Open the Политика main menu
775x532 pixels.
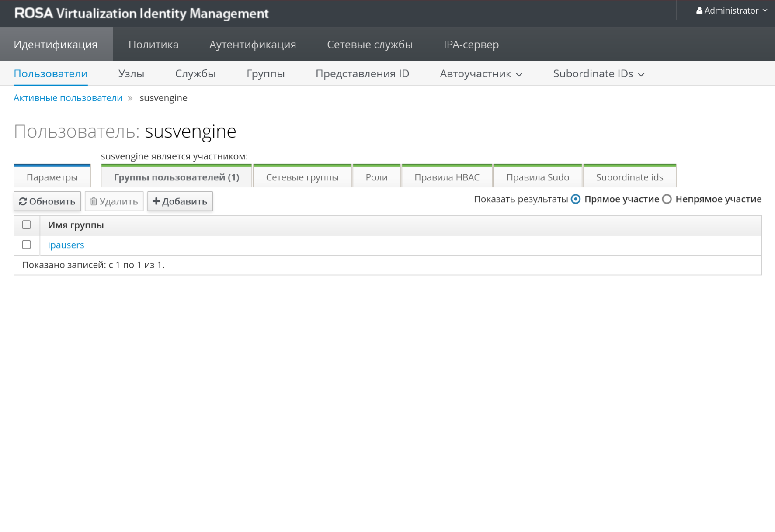153,45
